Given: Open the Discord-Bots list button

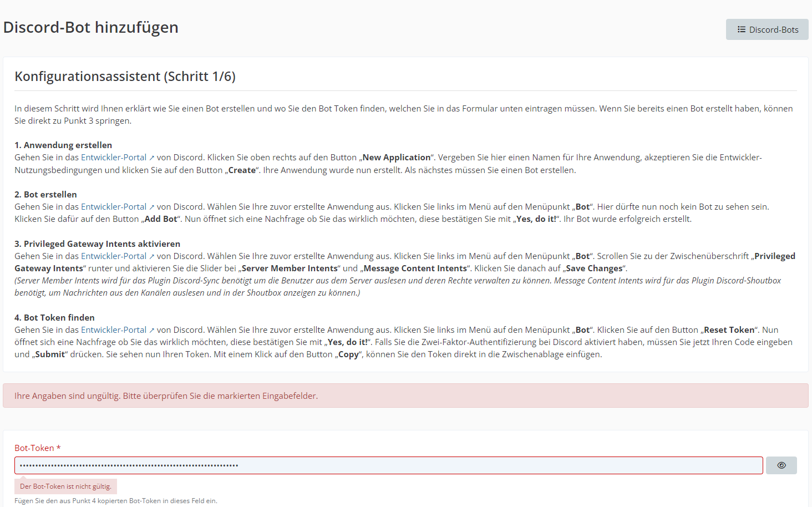Looking at the screenshot, I should [767, 29].
